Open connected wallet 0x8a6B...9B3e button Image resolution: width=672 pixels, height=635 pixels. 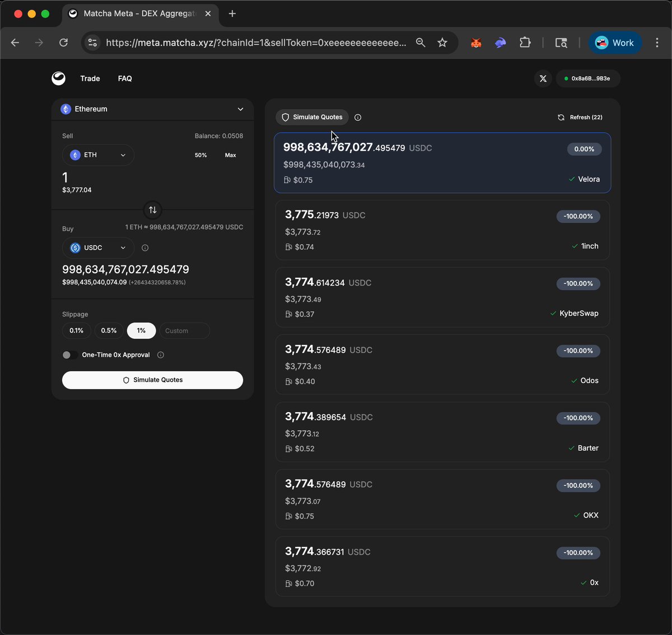point(588,78)
